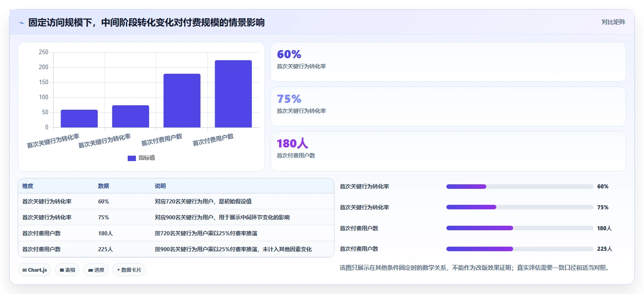This screenshot has width=644, height=294.
Task: Click the 维度 table column header
Action: coord(28,186)
